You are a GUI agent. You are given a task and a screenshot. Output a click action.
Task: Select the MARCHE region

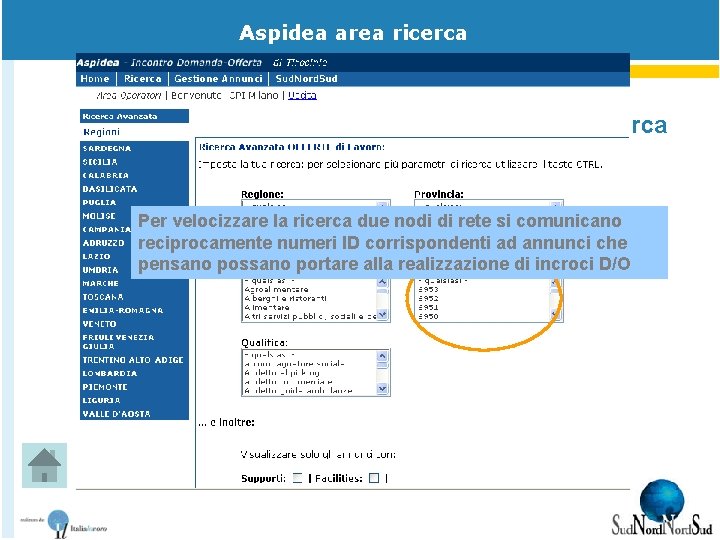[x=101, y=283]
